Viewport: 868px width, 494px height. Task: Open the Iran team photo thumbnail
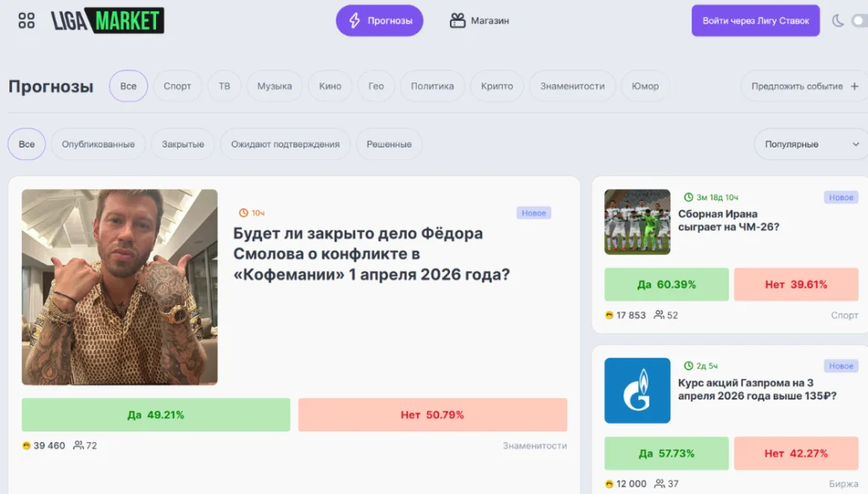(x=637, y=222)
